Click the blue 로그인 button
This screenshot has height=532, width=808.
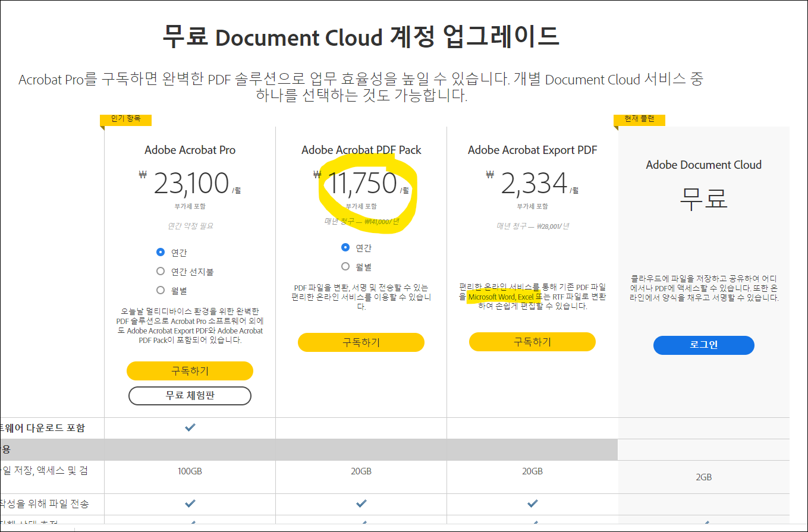(703, 345)
